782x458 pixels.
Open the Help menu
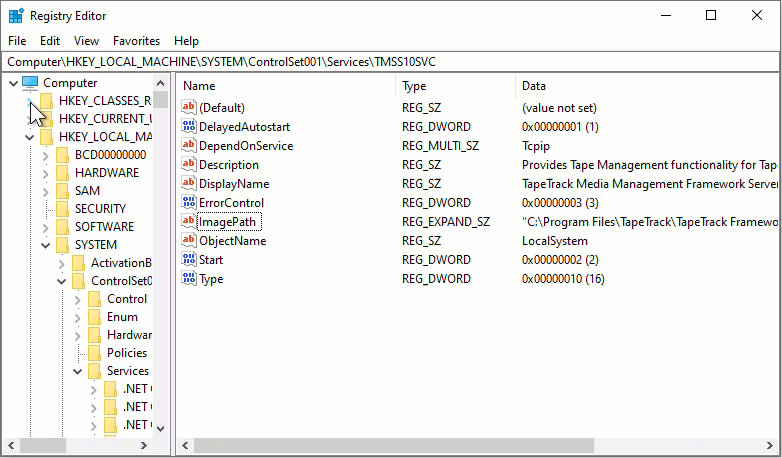[187, 41]
